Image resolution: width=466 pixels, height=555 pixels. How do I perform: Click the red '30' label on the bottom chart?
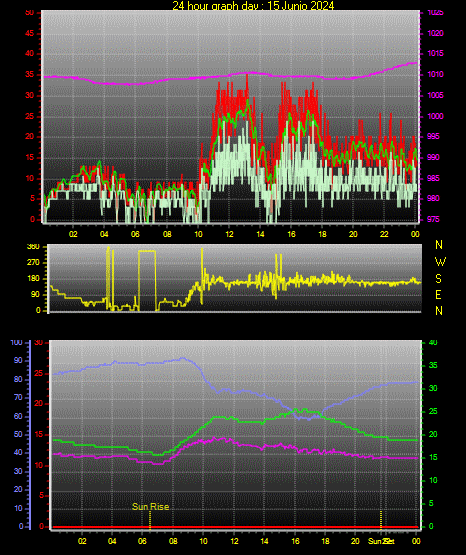coord(39,343)
